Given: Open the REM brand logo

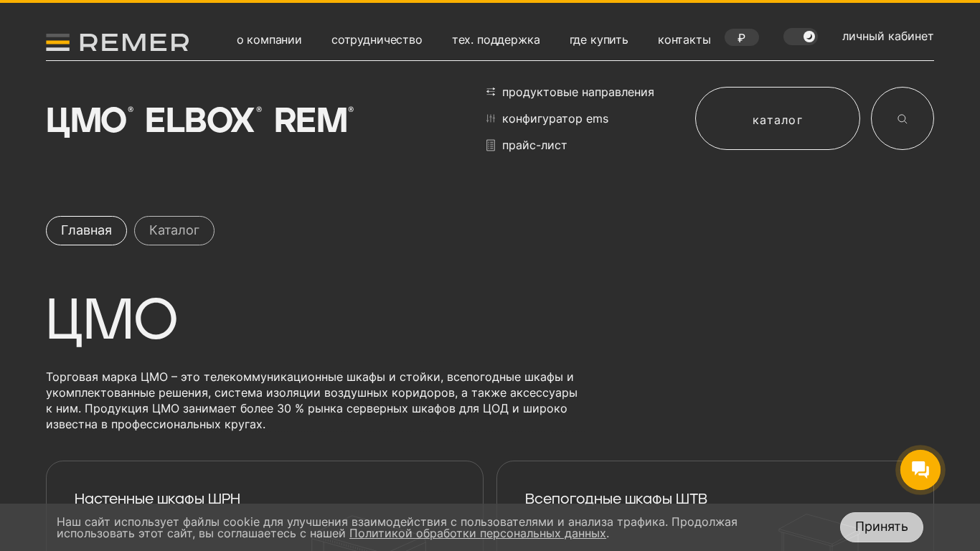Looking at the screenshot, I should point(314,120).
